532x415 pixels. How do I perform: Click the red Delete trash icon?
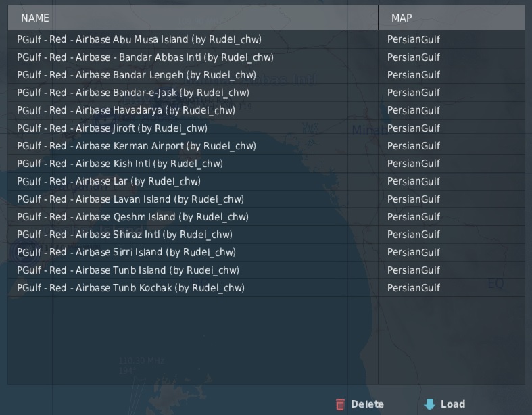340,404
